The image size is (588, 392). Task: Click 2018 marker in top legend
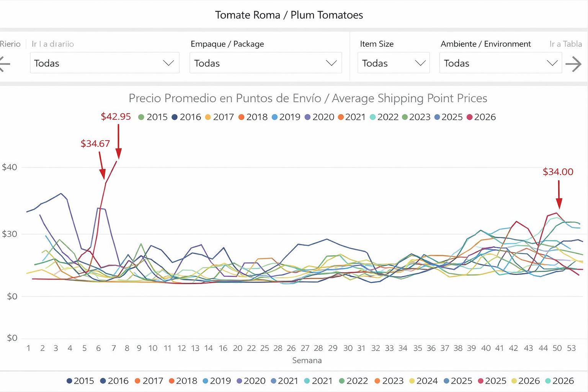(242, 117)
